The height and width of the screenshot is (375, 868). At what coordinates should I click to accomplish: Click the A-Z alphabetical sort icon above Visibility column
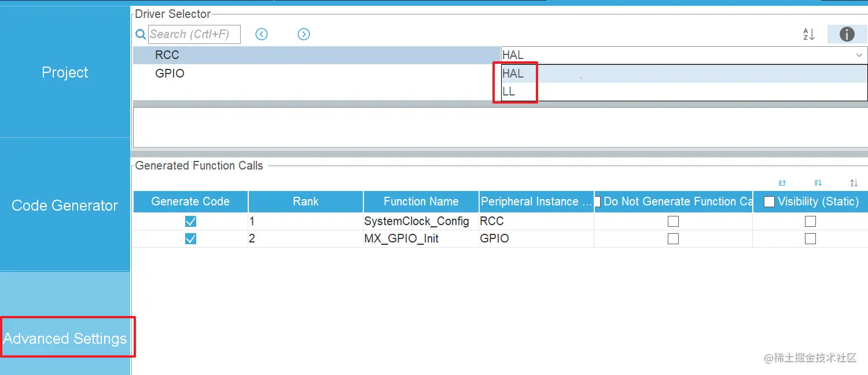coord(854,182)
